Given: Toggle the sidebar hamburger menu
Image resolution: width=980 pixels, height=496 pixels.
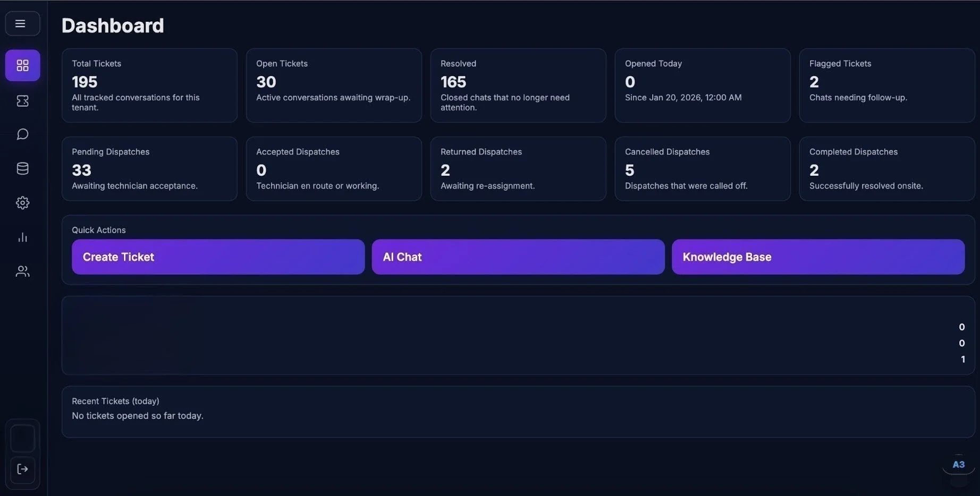Looking at the screenshot, I should pyautogui.click(x=22, y=23).
